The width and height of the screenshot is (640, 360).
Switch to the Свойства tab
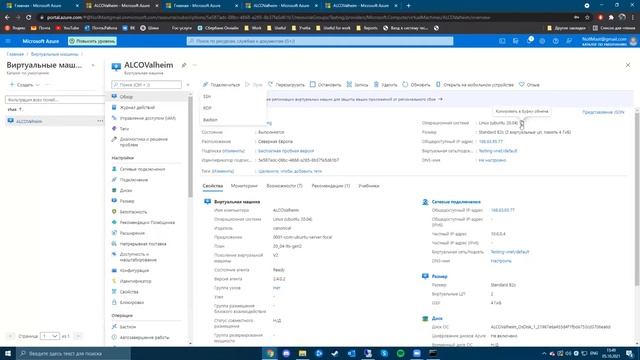(x=213, y=186)
